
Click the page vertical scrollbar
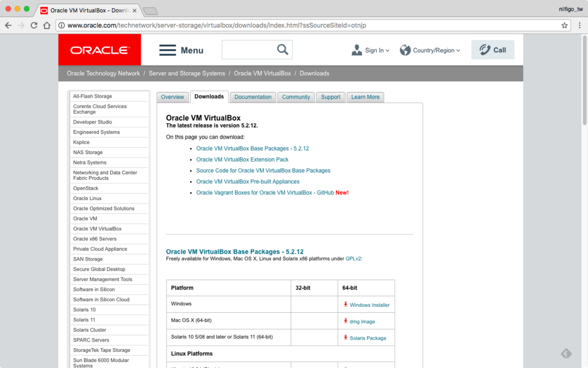(585, 79)
